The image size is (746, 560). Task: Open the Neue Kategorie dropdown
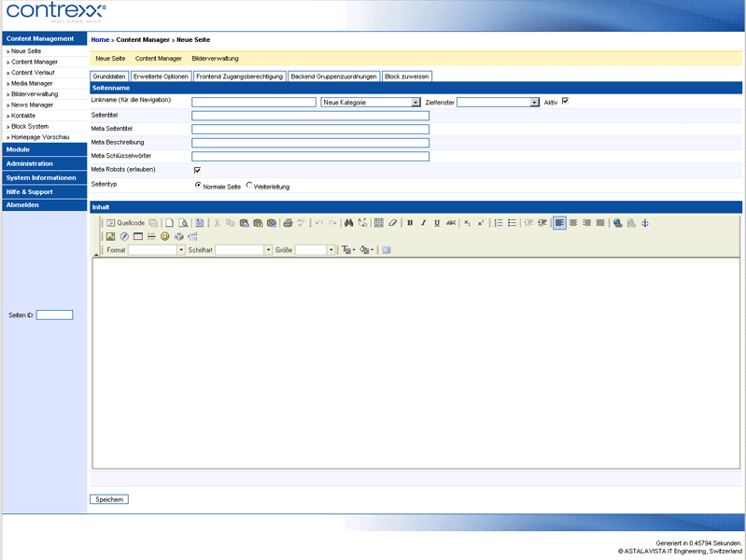point(370,103)
